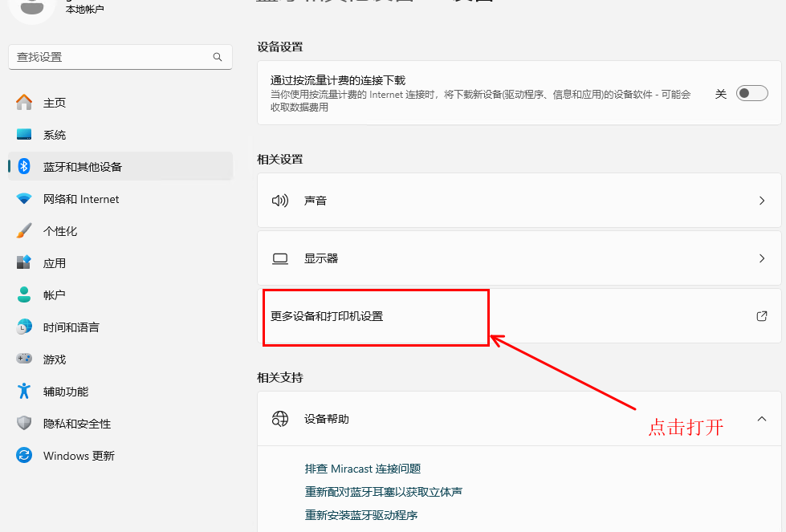The height and width of the screenshot is (532, 786).
Task: Collapse the Device help (设备帮助) section
Action: [x=762, y=419]
